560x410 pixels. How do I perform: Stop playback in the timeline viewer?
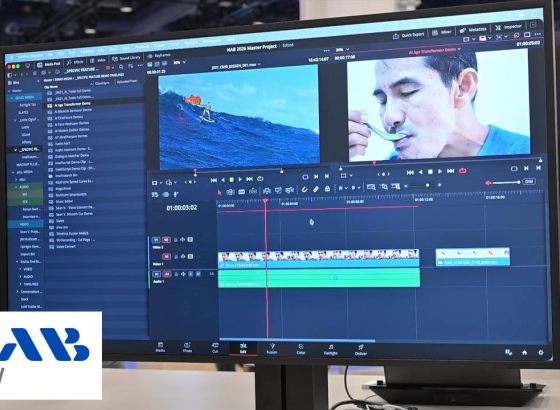[x=430, y=172]
